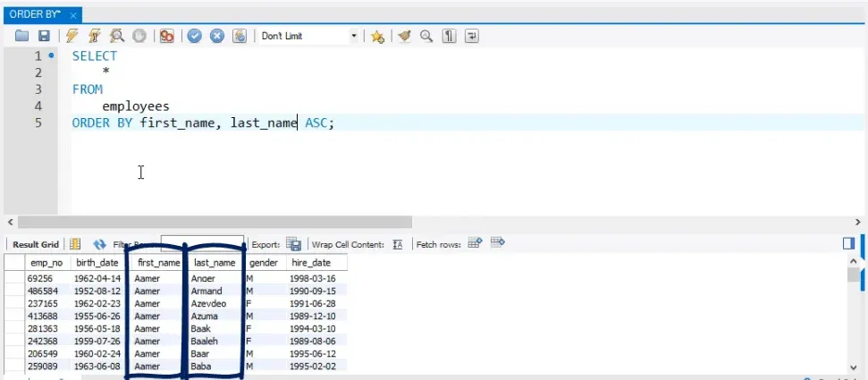Select the ORDER BY query tab
The height and width of the screenshot is (380, 868).
pyautogui.click(x=34, y=15)
